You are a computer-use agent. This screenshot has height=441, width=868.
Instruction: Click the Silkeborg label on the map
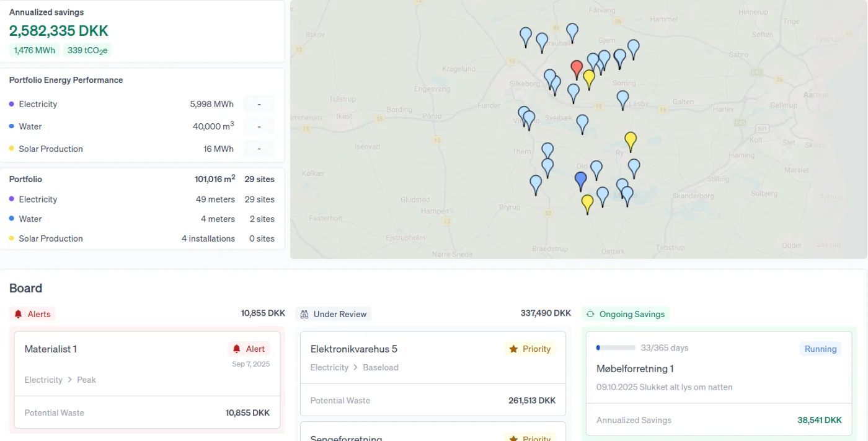point(524,83)
